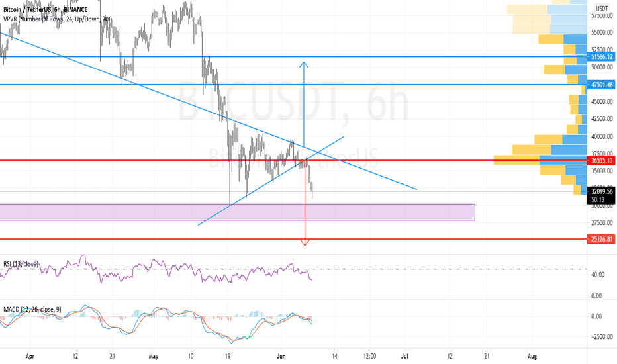
Task: Click the -2500.00 level on MACD scale
Action: 602,336
